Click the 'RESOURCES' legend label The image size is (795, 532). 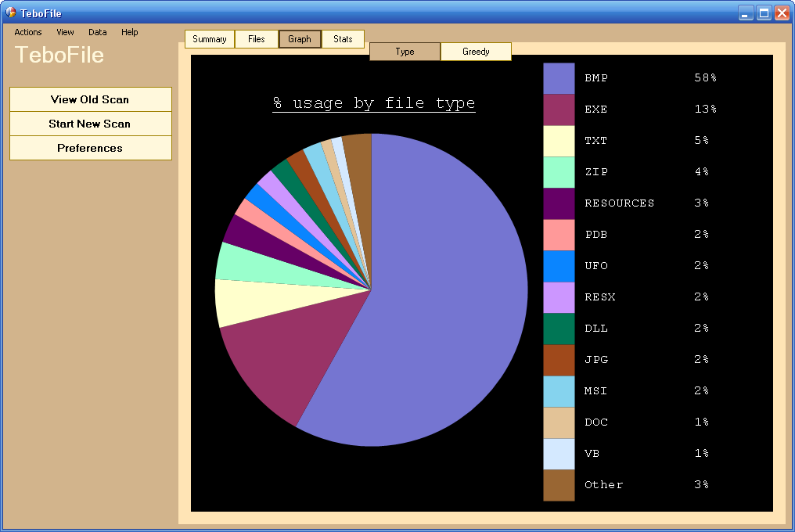(620, 203)
